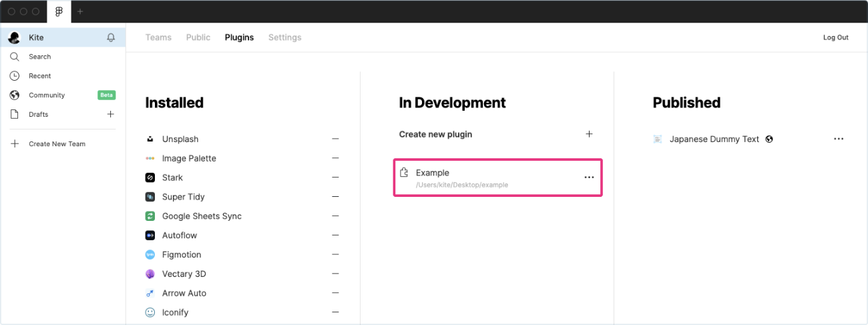Remove Image Palette with minus button
The height and width of the screenshot is (325, 868).
pos(335,159)
